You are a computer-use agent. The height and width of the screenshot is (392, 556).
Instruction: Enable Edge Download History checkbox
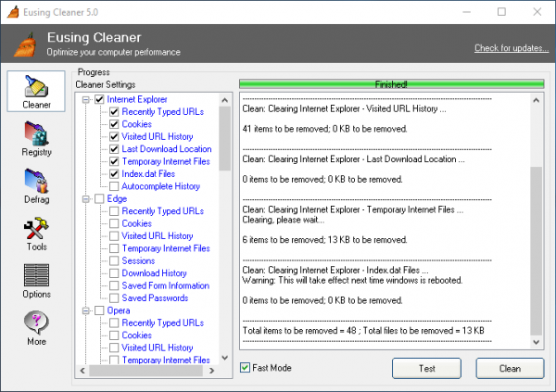coord(114,273)
